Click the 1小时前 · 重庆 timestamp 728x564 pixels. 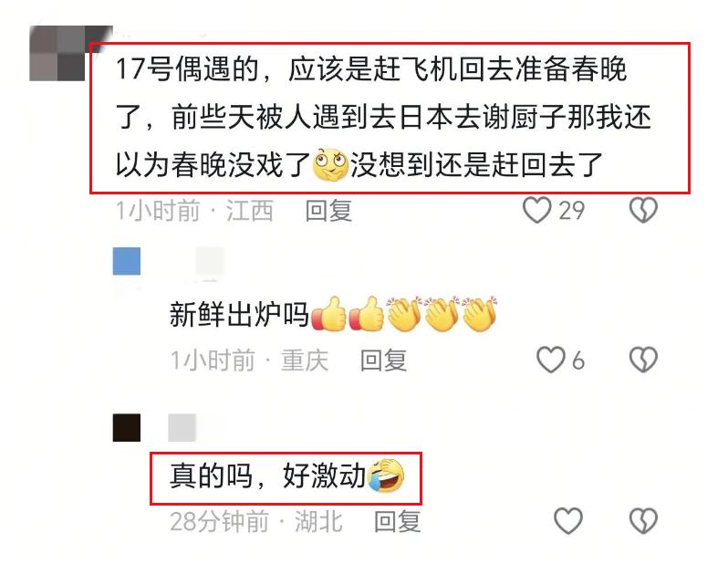(249, 360)
